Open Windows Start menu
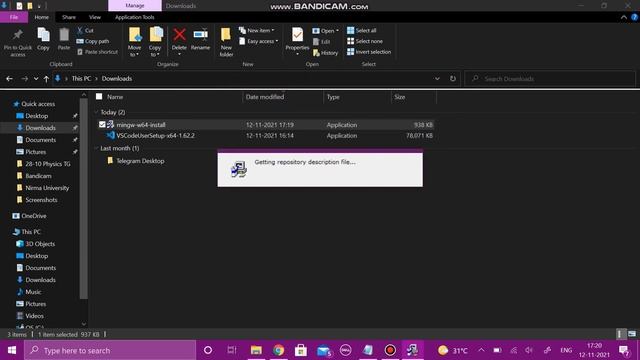 pos(12,350)
